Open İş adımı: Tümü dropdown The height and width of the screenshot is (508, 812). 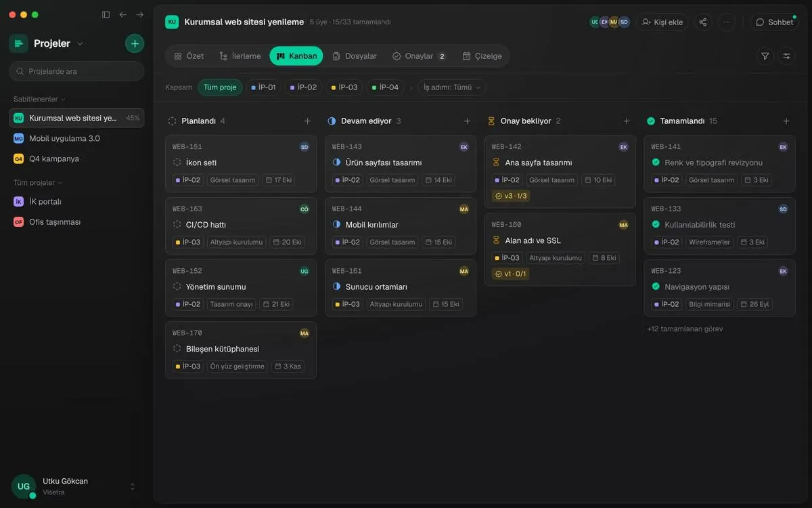(x=452, y=87)
